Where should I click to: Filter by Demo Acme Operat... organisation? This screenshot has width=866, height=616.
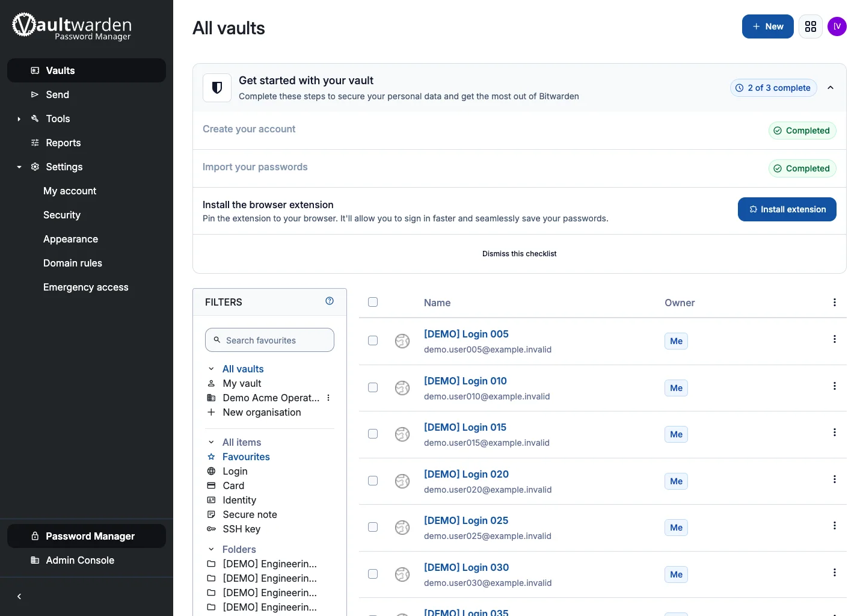tap(271, 398)
